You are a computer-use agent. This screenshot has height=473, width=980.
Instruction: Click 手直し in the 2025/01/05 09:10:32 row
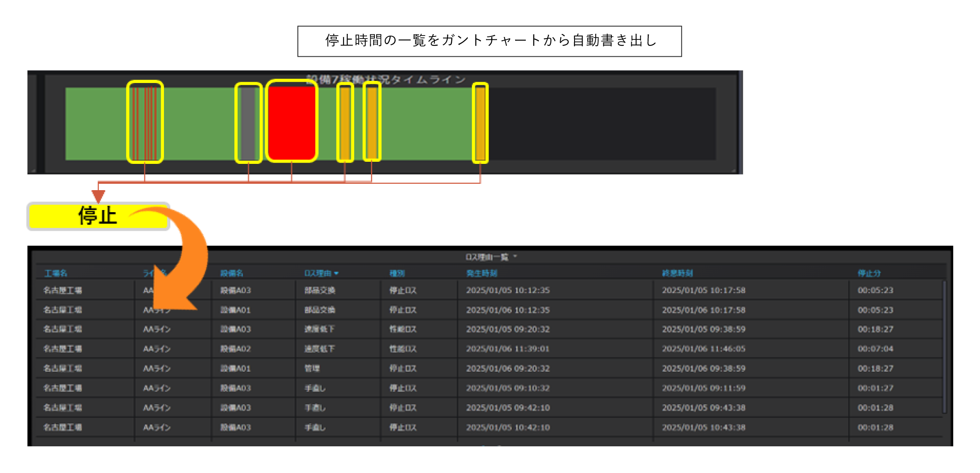(315, 388)
